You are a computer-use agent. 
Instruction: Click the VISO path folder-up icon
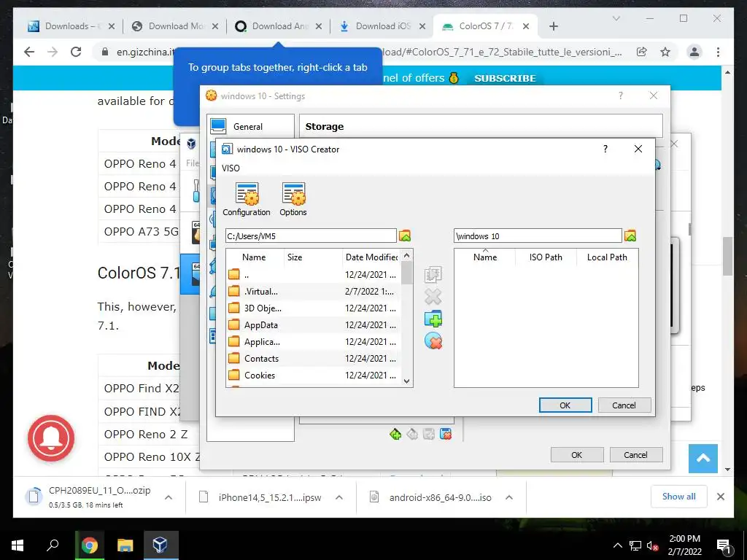click(630, 236)
